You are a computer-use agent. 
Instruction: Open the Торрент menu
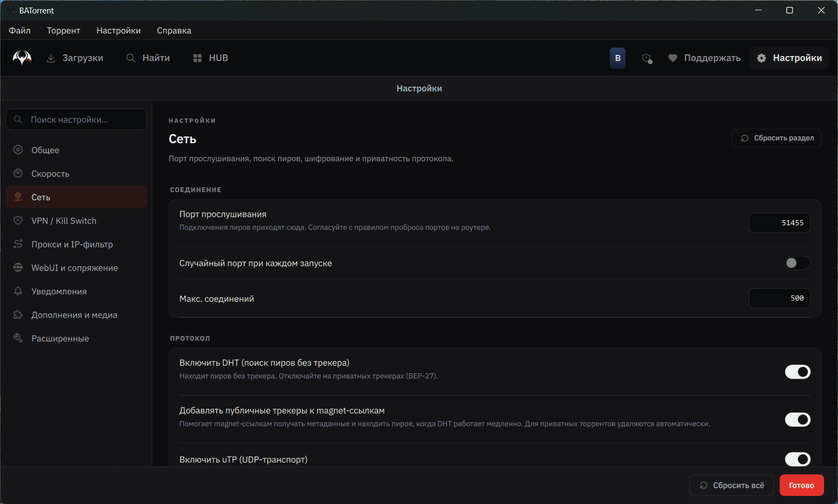tap(63, 31)
